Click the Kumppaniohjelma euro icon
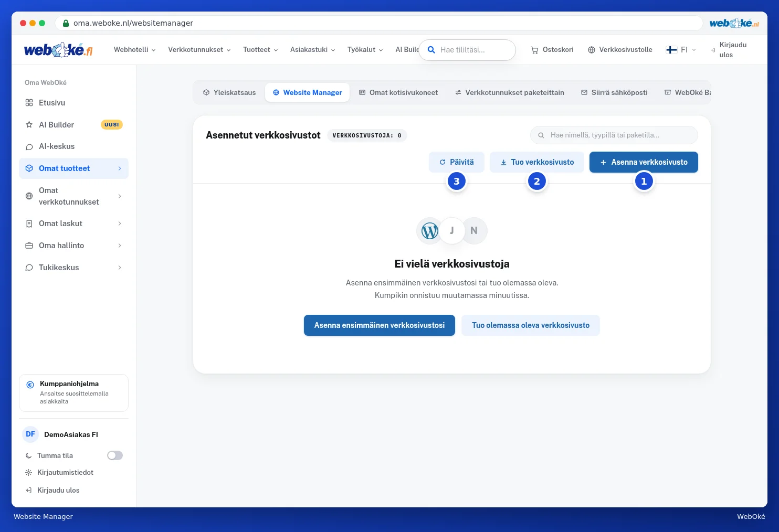Viewport: 779px width, 532px height. pos(30,385)
